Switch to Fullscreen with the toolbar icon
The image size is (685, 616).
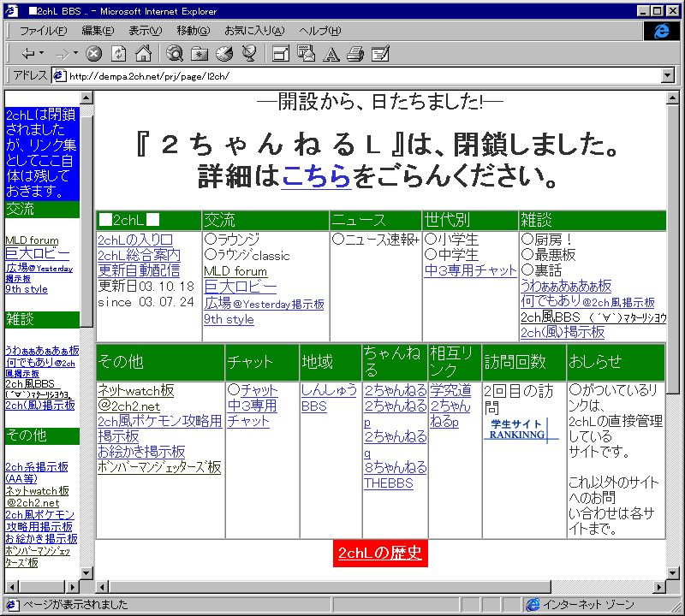coord(281,54)
